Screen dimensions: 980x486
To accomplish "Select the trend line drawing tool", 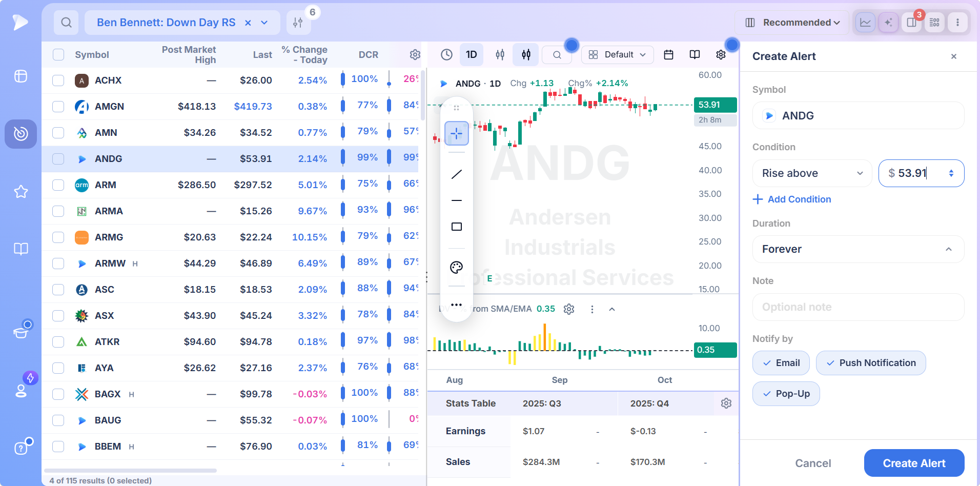I will (x=456, y=174).
